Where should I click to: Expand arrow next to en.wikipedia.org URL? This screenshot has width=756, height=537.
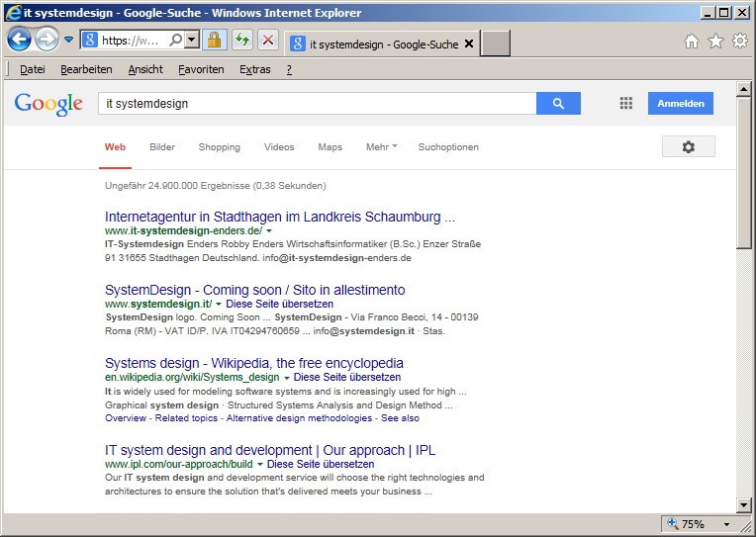pos(286,378)
